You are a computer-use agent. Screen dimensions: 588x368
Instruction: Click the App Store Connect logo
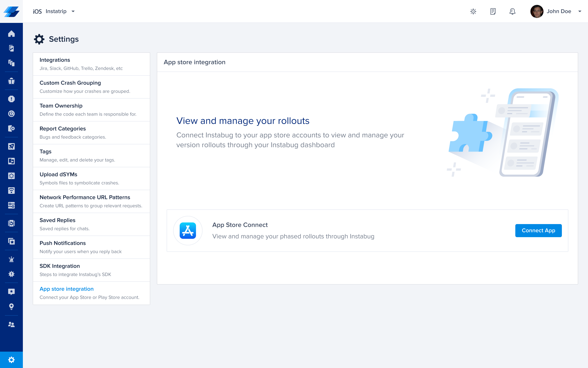188,231
